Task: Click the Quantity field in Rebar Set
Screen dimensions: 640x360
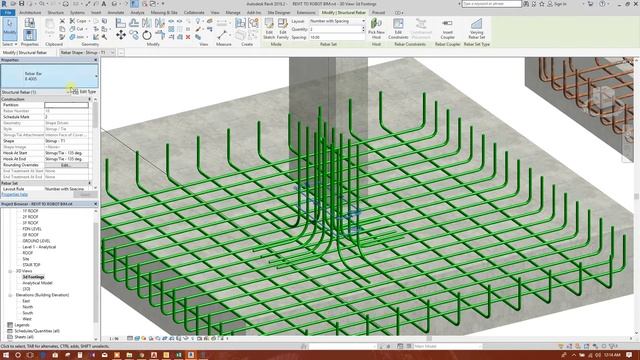Action: coord(337,29)
